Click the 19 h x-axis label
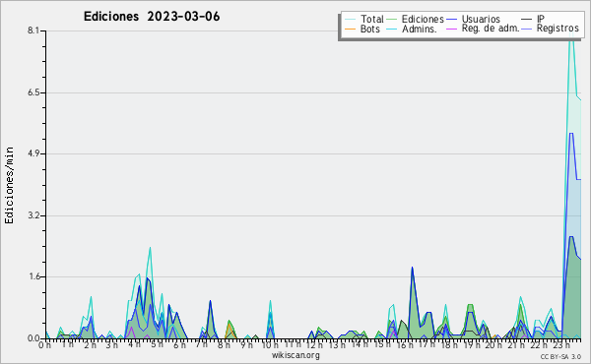 [471, 344]
